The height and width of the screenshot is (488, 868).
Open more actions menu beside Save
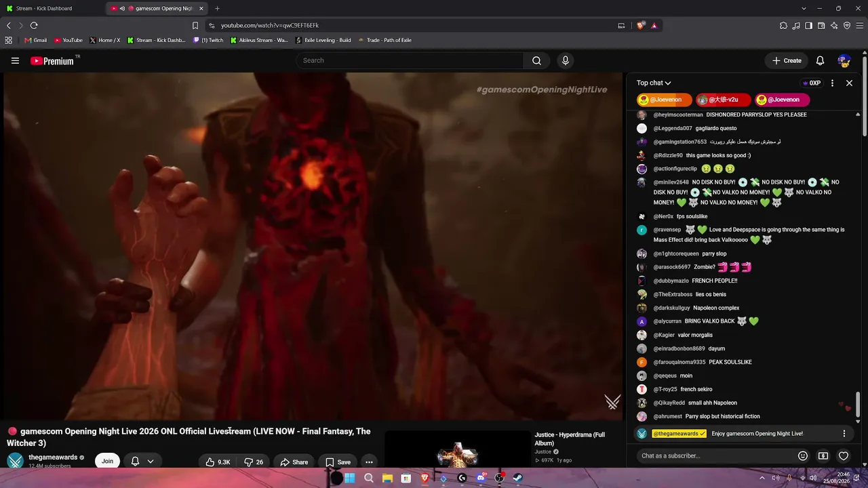coord(369,462)
